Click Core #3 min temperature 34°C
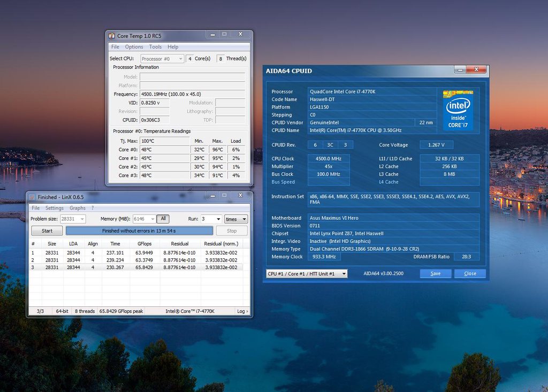 pyautogui.click(x=199, y=175)
